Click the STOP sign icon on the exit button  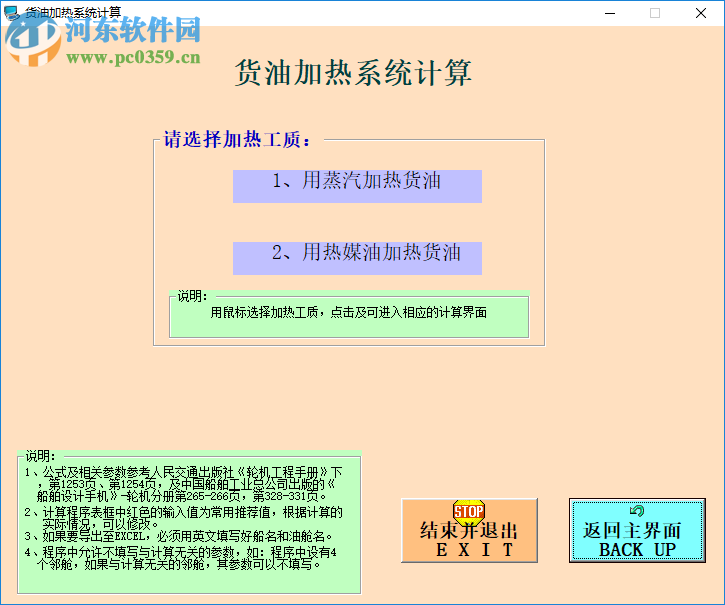click(468, 511)
